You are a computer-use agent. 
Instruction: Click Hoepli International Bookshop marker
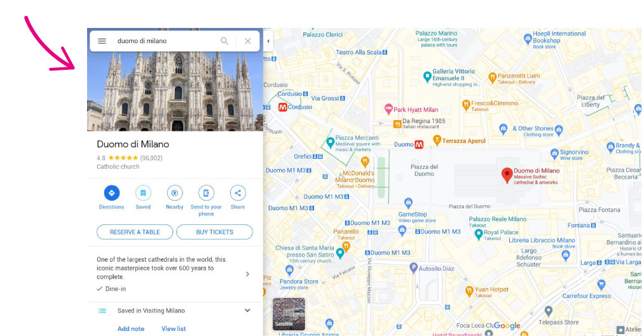pos(528,39)
